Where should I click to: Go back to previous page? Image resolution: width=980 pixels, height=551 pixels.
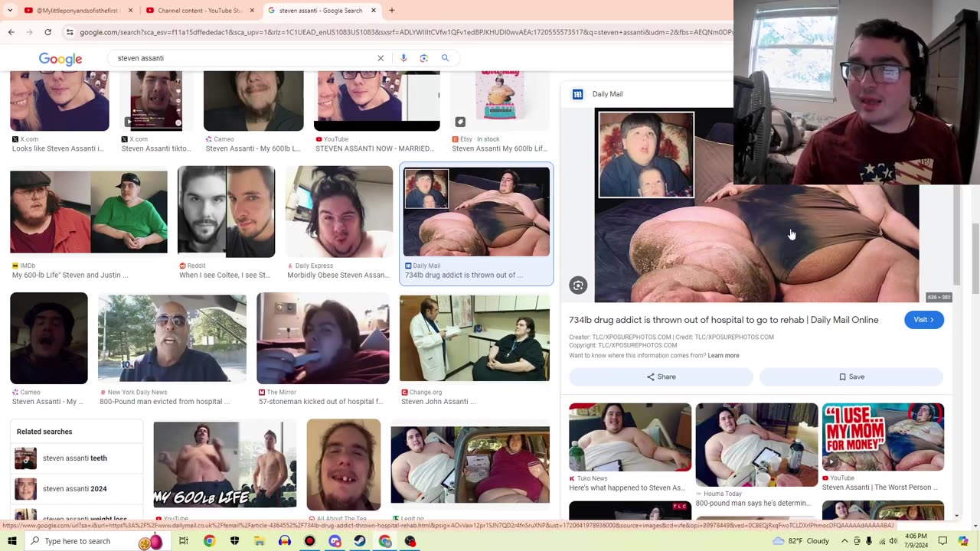[11, 32]
